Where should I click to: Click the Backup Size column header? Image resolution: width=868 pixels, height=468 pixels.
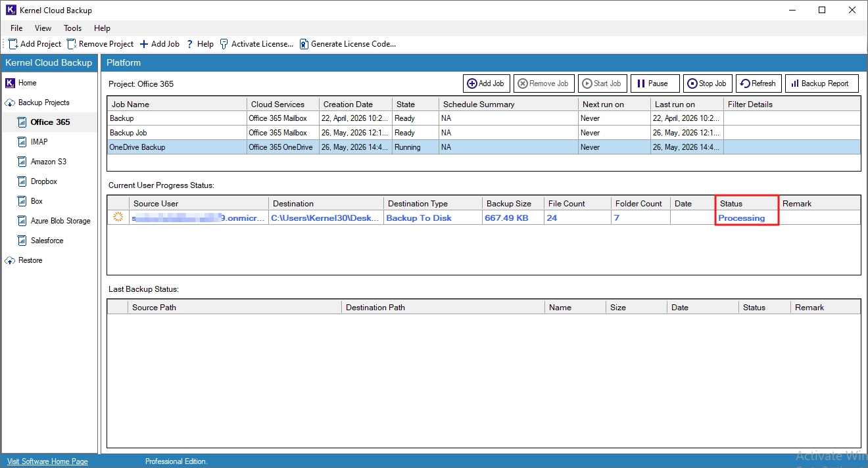513,203
